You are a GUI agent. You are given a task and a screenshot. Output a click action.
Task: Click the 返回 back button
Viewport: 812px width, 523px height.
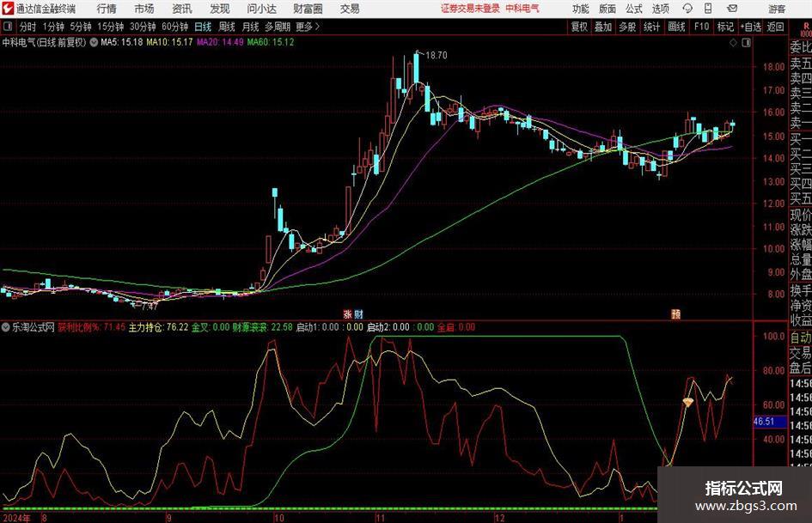(775, 27)
